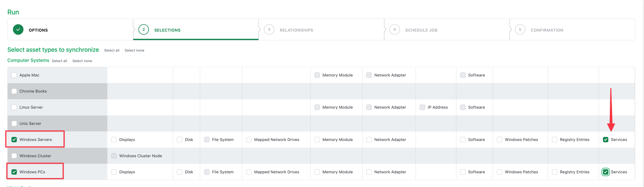Enable Mapped Network Drives for Windows Servers
Screen dimensions: 644x187
click(x=249, y=140)
